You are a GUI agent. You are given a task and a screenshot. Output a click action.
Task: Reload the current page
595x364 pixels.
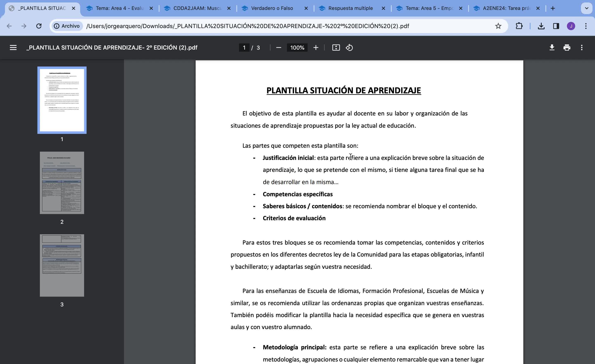click(39, 26)
